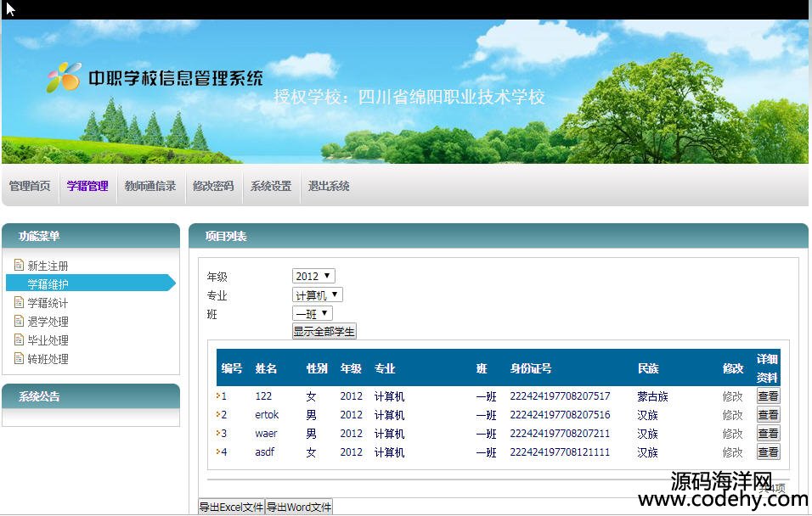Click the document icon beside 新生注册
The width and height of the screenshot is (812, 516).
click(x=19, y=265)
